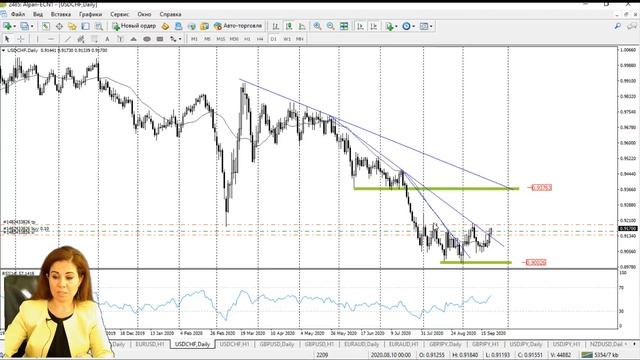Viewport: 640px width, 360px height.
Task: Select the cursor arrow tool
Action: coord(7,39)
